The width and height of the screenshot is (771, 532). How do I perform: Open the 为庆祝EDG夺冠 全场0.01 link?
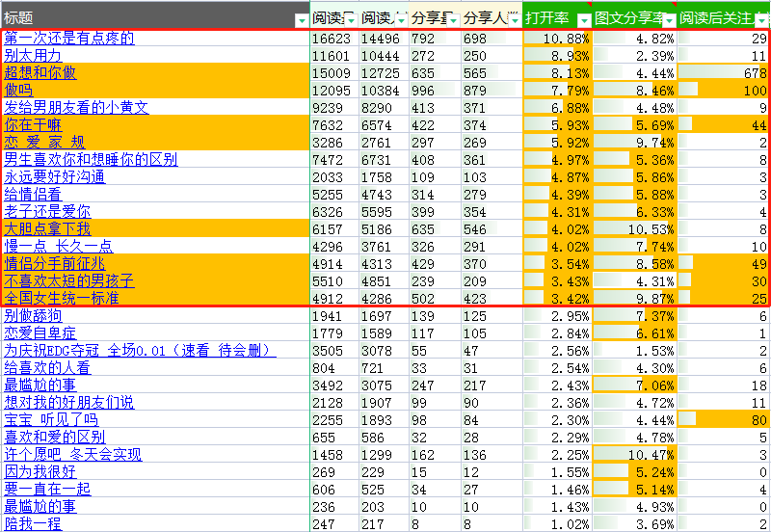tap(140, 351)
